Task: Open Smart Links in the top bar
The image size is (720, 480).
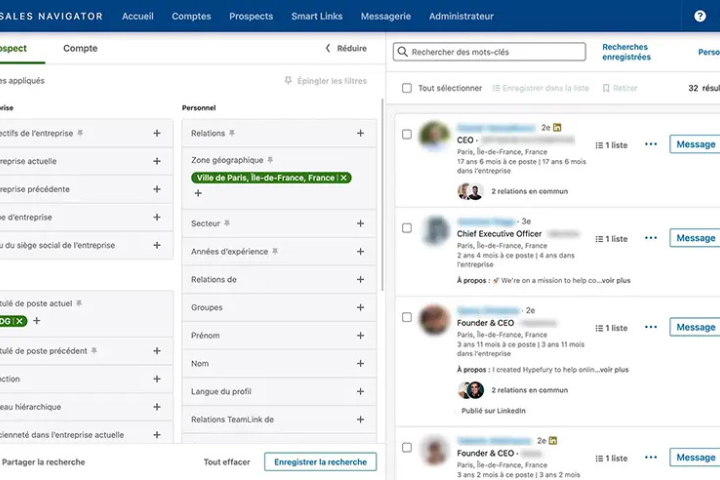Action: tap(317, 16)
